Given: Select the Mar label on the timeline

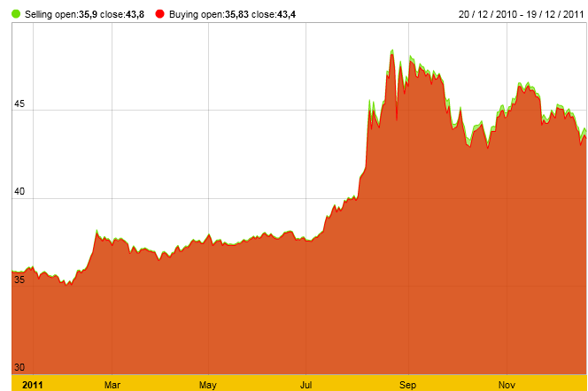Looking at the screenshot, I should tap(112, 385).
